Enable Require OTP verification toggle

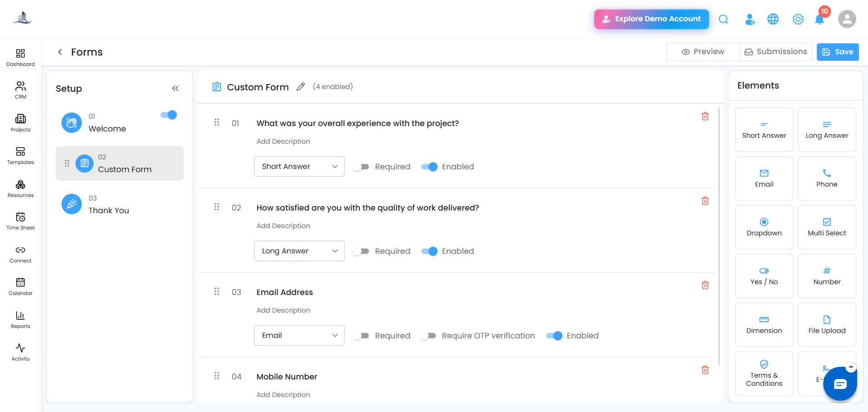[x=428, y=336]
